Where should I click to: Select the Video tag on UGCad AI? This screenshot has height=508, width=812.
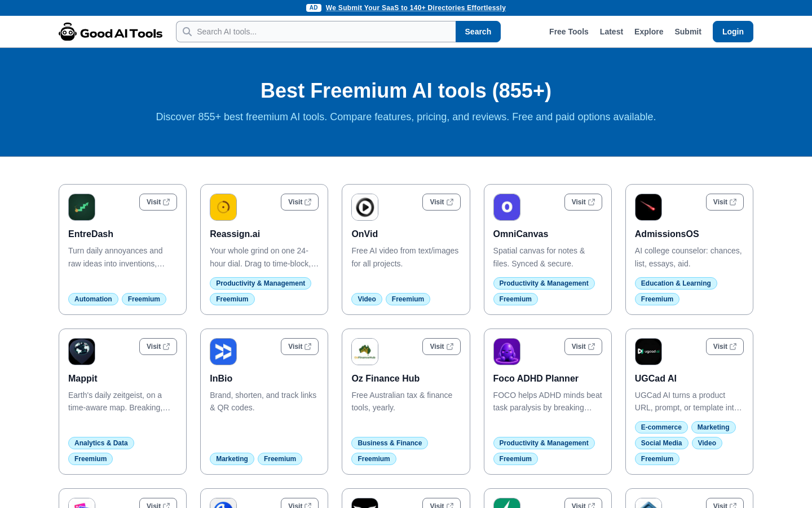pos(707,443)
